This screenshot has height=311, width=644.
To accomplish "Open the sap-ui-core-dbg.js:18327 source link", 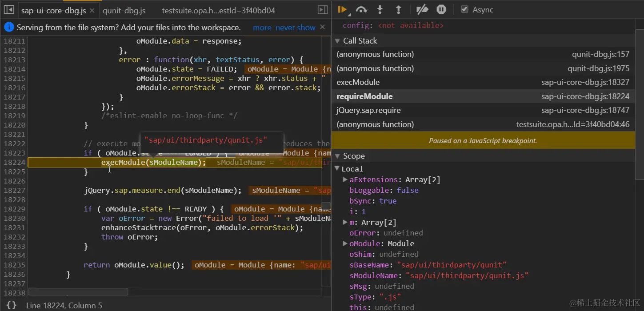I will 585,82.
